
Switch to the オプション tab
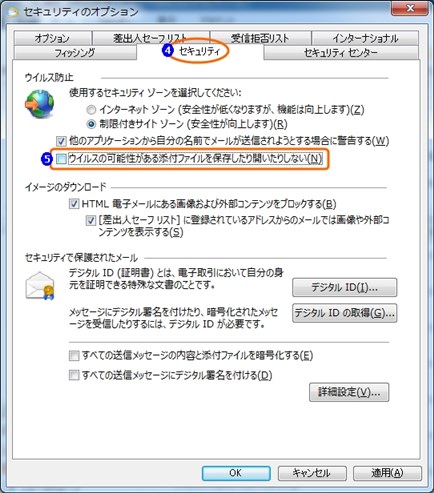[52, 38]
